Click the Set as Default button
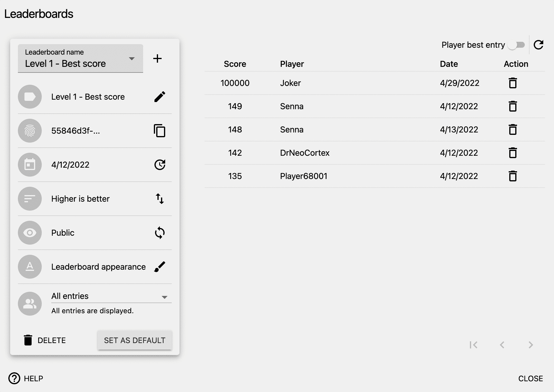The image size is (554, 392). tap(134, 340)
